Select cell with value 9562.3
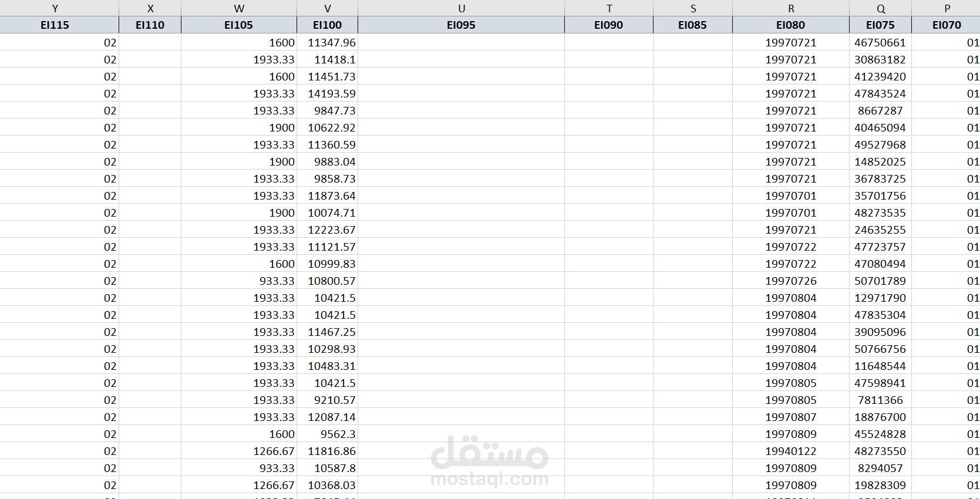Screen dimensions: 980x499 click(x=328, y=434)
